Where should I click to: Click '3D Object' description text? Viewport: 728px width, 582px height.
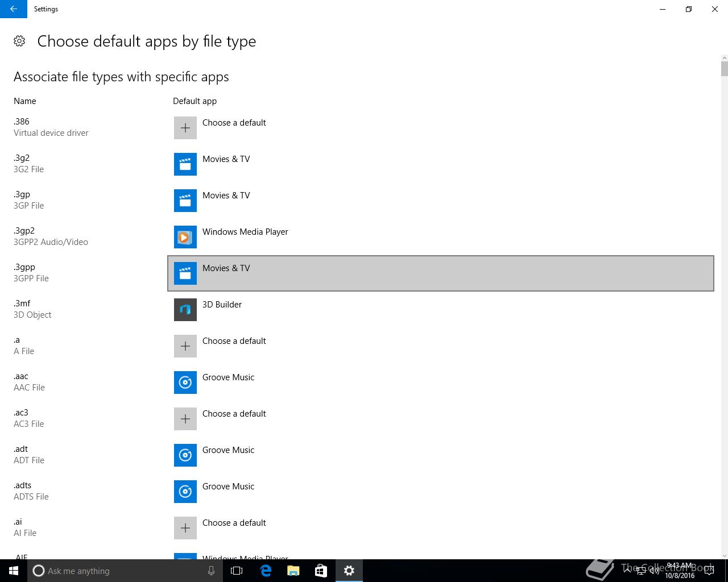tap(32, 315)
